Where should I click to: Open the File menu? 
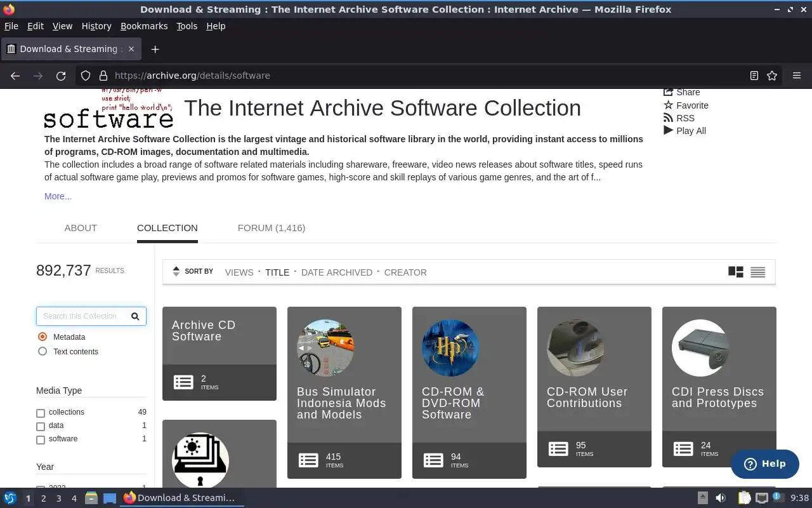tap(11, 26)
